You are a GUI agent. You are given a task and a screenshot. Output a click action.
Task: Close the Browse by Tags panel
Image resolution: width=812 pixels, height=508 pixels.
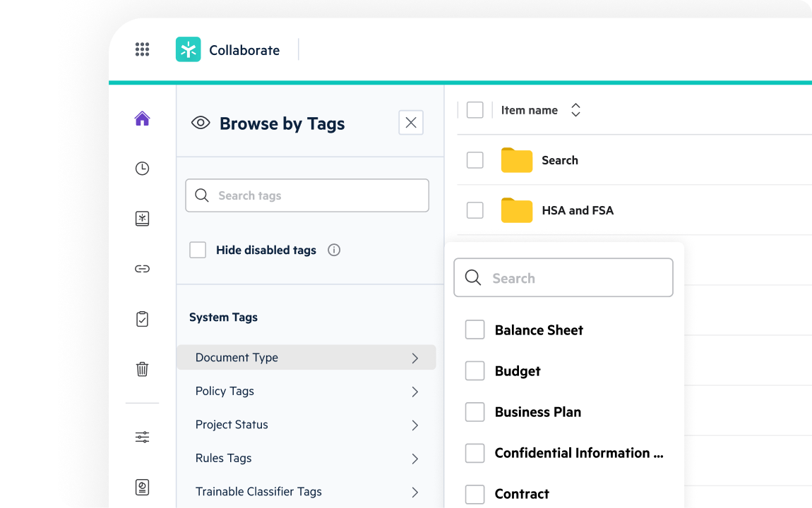point(411,123)
